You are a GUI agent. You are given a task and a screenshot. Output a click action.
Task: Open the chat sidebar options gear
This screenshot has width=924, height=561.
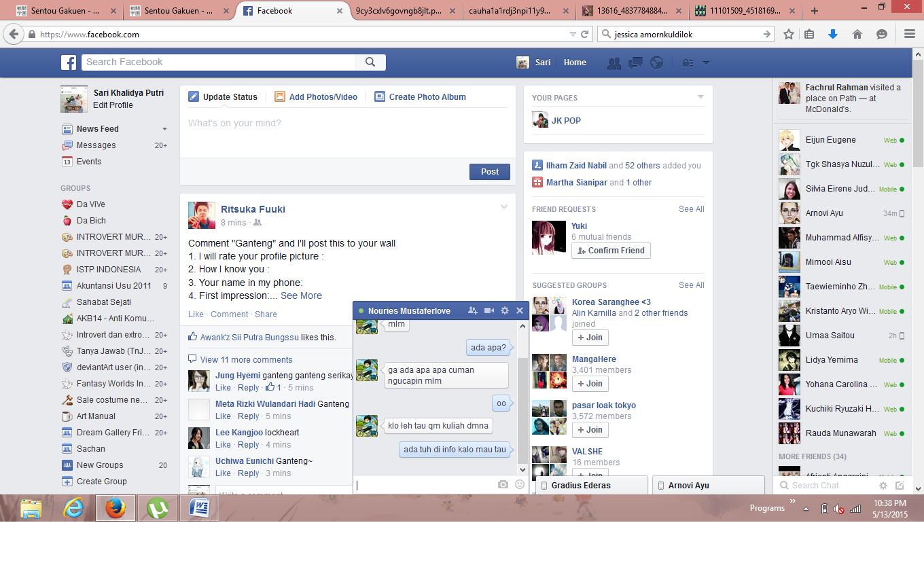click(x=883, y=486)
